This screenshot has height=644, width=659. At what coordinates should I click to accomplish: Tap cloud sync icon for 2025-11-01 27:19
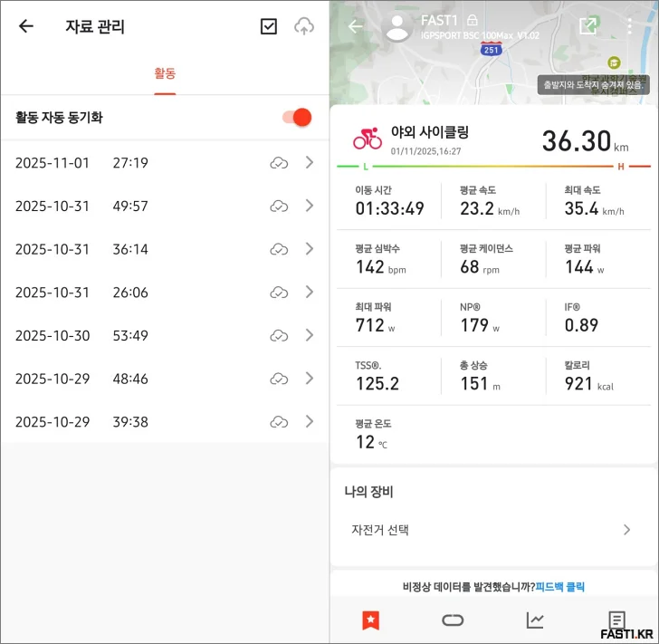click(x=279, y=163)
